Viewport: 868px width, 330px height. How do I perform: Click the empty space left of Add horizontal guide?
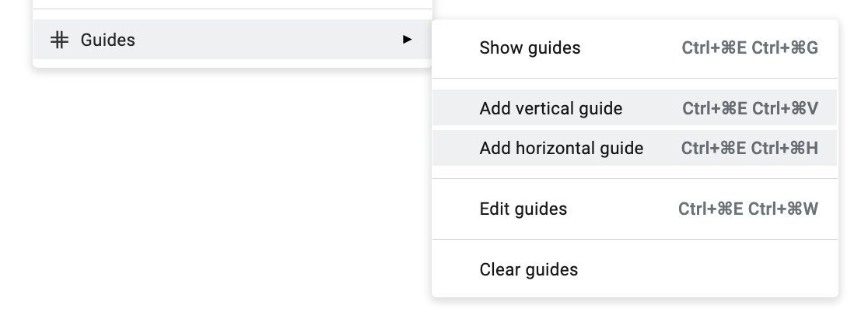click(x=456, y=148)
